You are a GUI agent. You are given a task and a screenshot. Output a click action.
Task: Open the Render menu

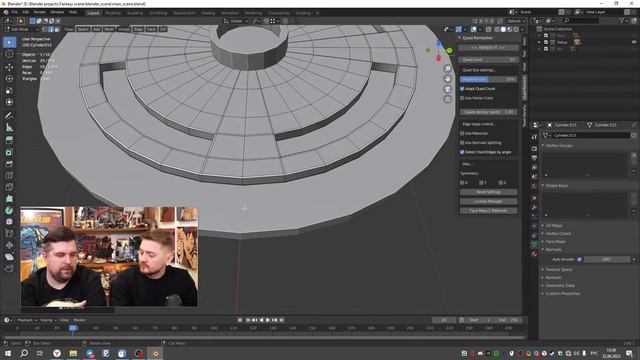tap(40, 12)
